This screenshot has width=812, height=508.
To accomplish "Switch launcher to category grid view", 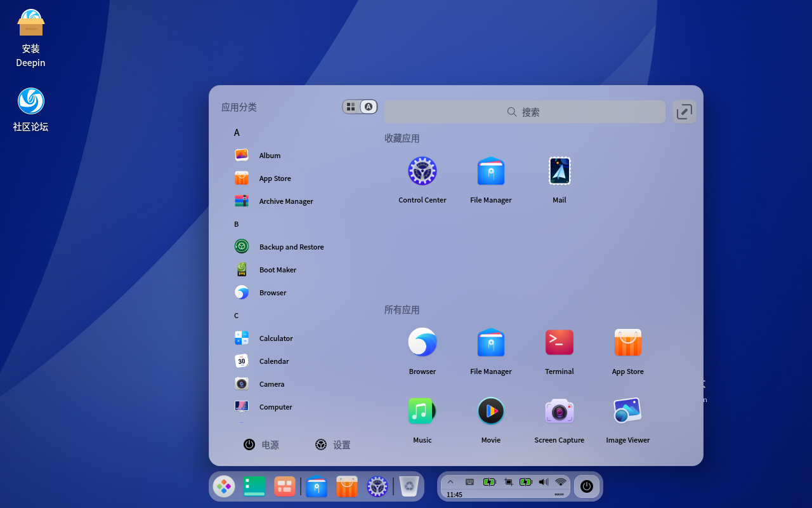I will 351,107.
